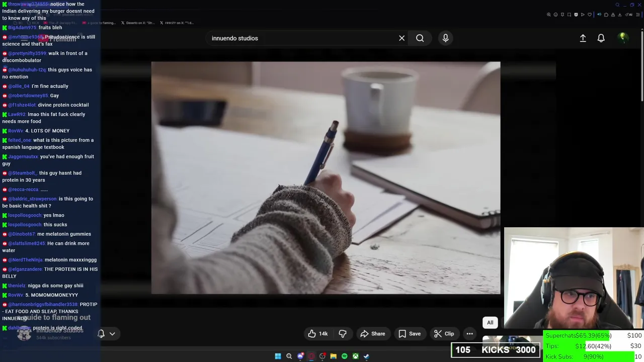Open the browser account profile icon

613,15
